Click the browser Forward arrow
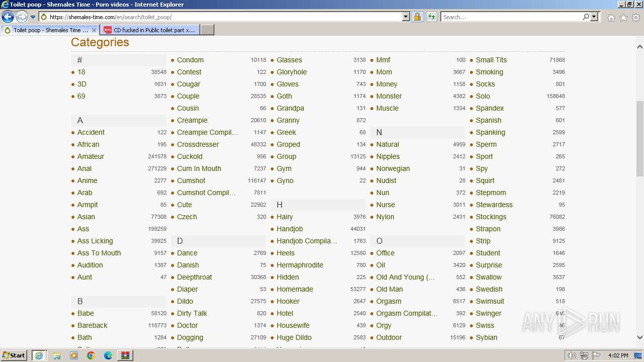 22,17
